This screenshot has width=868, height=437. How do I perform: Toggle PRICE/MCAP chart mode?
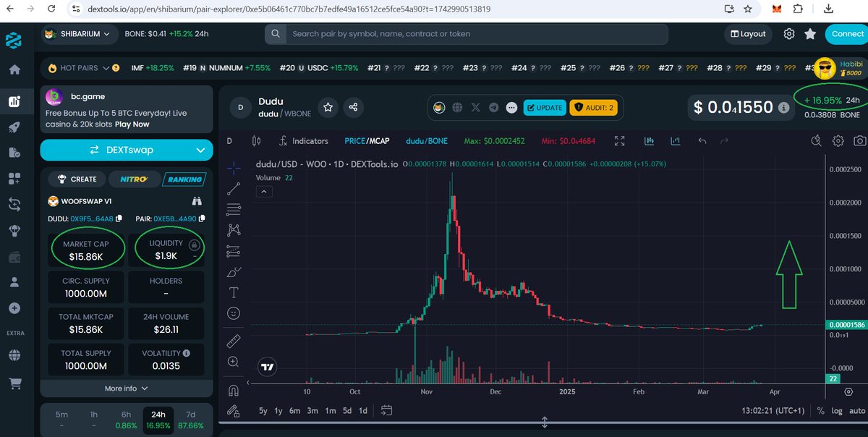pos(367,140)
